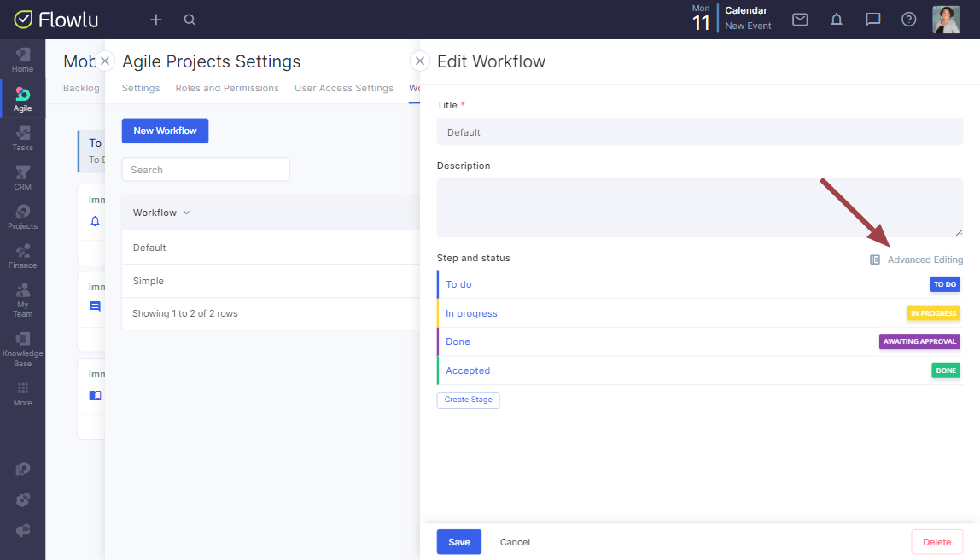Click the plus quick-create icon
The height and width of the screenshot is (560, 980).
[x=155, y=20]
